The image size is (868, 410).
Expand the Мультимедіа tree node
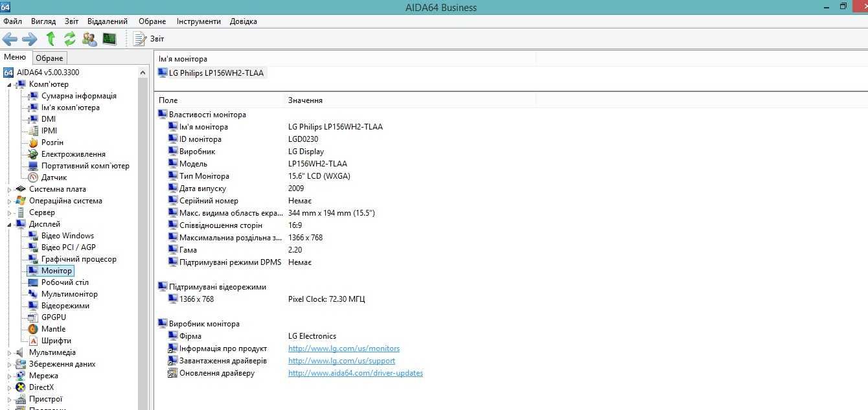coord(10,352)
